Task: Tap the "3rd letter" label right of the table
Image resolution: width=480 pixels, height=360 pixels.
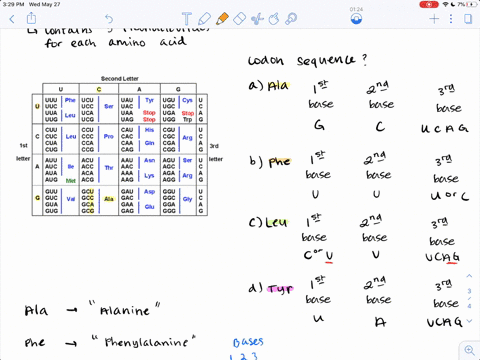Action: (x=216, y=152)
